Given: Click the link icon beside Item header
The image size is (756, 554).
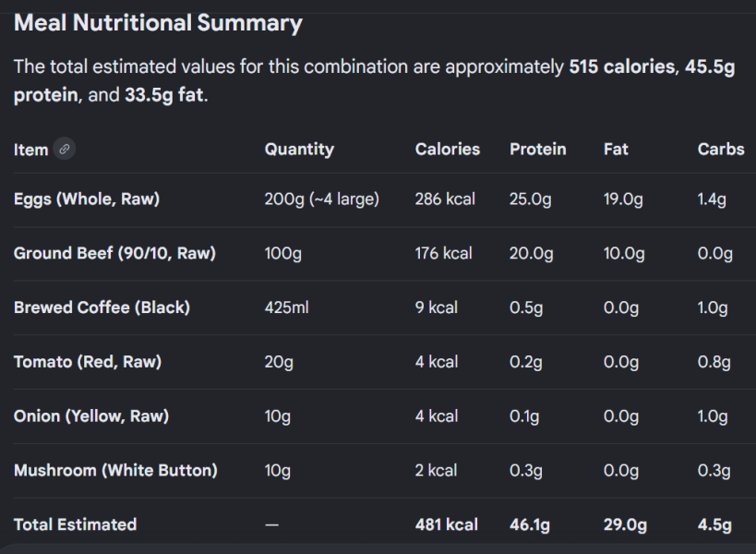Looking at the screenshot, I should [x=64, y=149].
